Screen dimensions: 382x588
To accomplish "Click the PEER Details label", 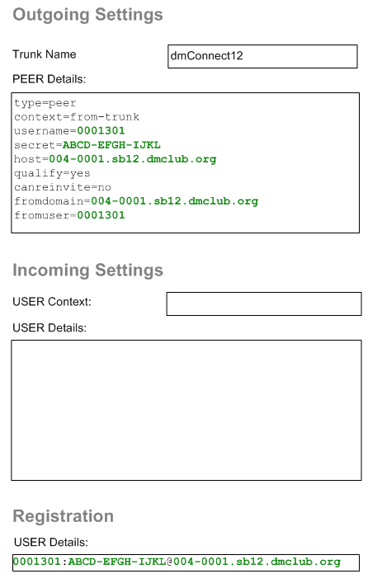I will point(50,79).
